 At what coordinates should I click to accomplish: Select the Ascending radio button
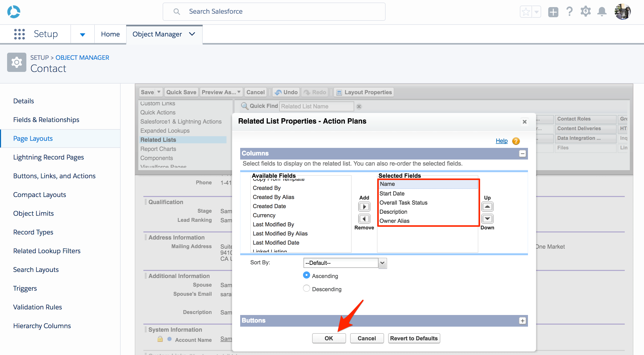pos(306,275)
